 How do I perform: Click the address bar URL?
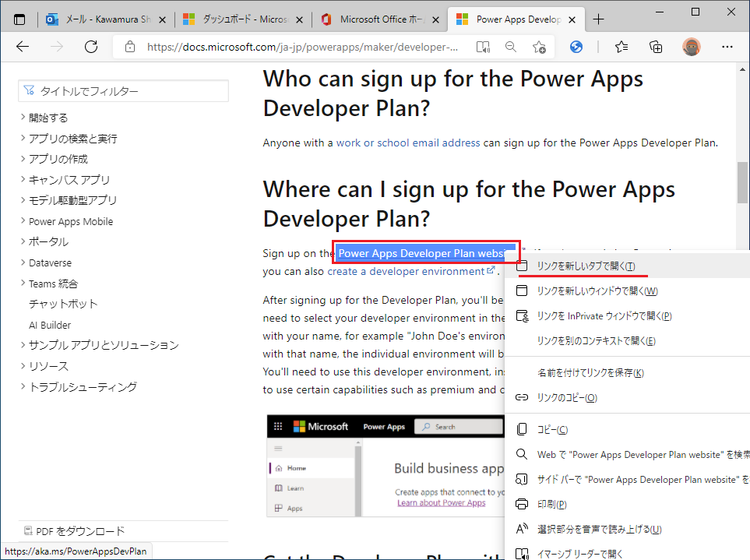[302, 47]
